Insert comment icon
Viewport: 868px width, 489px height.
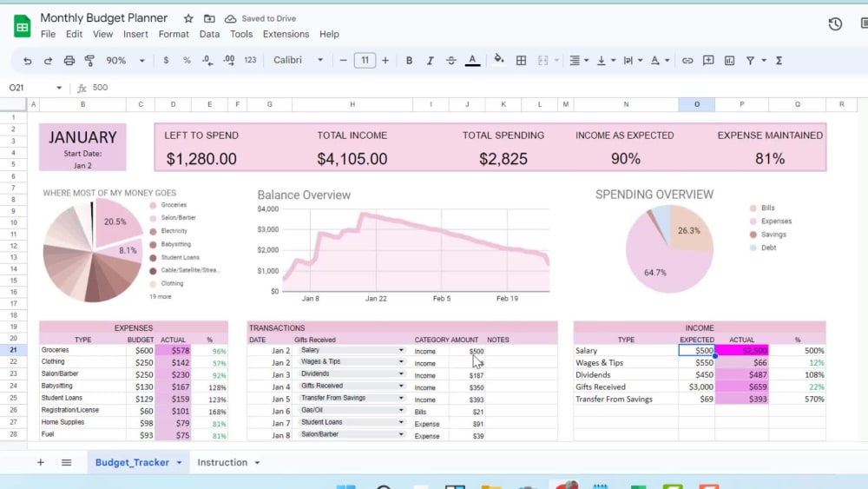pos(708,60)
